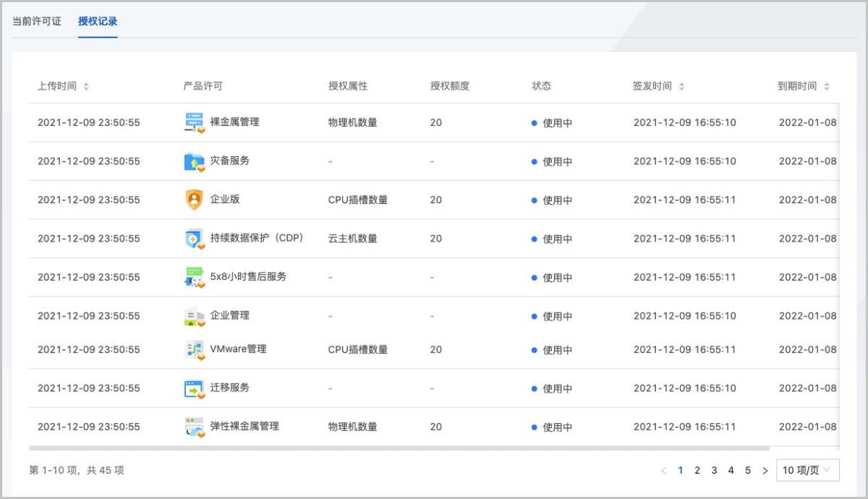Click the next page arrow
The image size is (868, 499).
coord(765,470)
